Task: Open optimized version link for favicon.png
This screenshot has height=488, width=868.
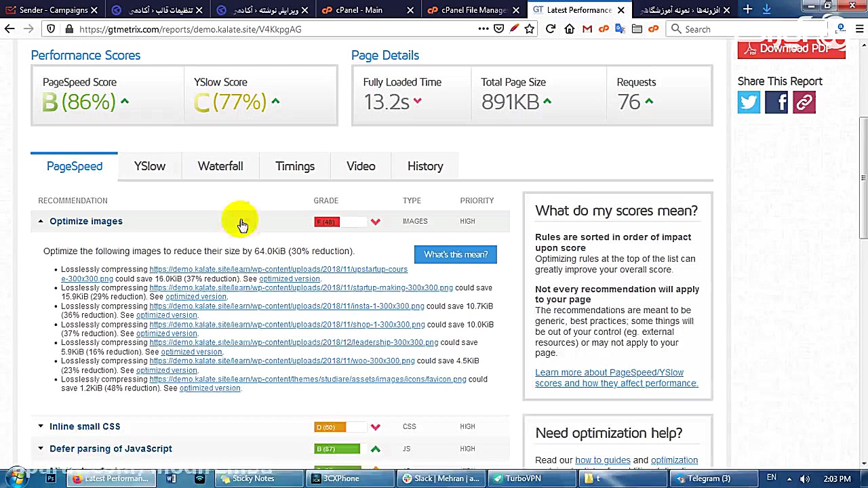Action: [210, 388]
